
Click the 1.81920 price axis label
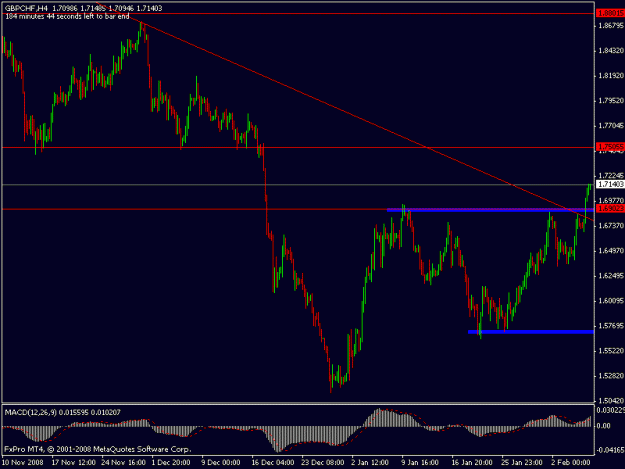pyautogui.click(x=611, y=76)
